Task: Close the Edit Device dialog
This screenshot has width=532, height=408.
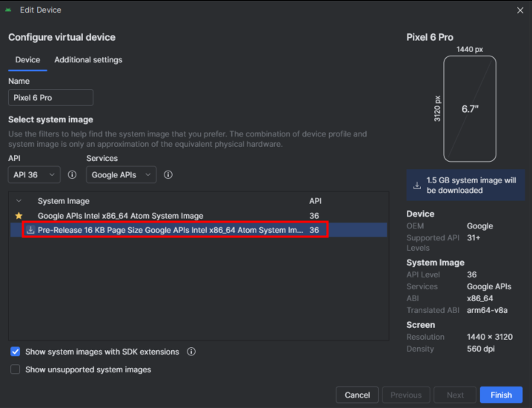Action: pos(520,10)
